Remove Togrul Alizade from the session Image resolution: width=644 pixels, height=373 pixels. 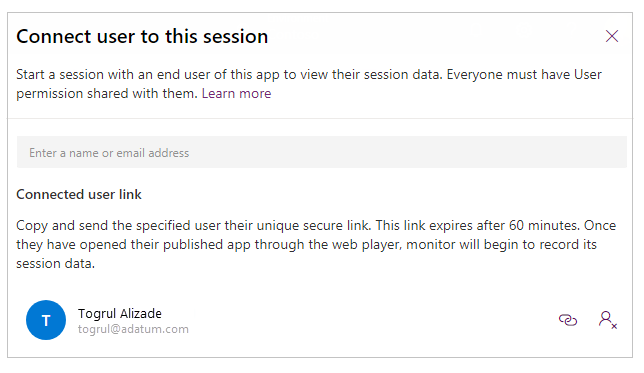(608, 320)
